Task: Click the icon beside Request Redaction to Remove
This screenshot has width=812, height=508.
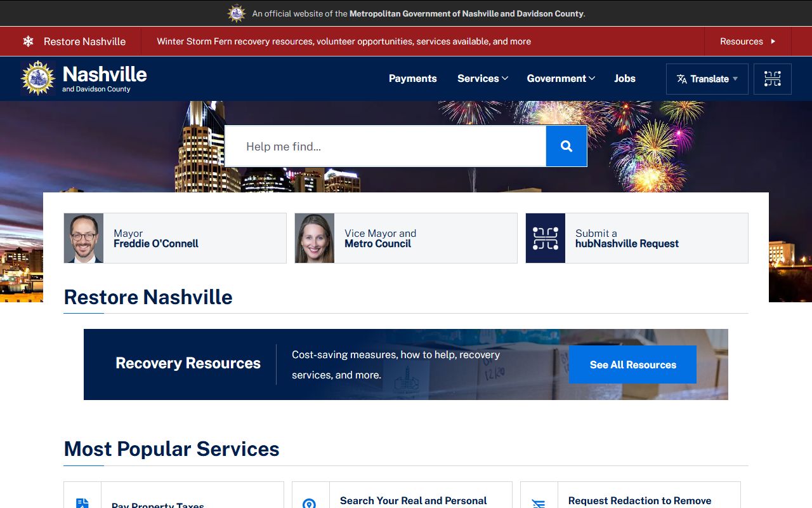Action: 539,504
